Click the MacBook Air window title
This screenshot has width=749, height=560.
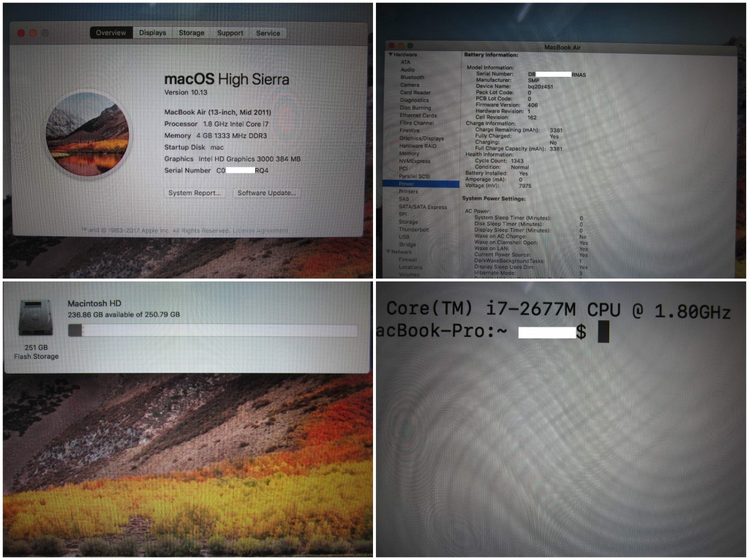coord(562,48)
